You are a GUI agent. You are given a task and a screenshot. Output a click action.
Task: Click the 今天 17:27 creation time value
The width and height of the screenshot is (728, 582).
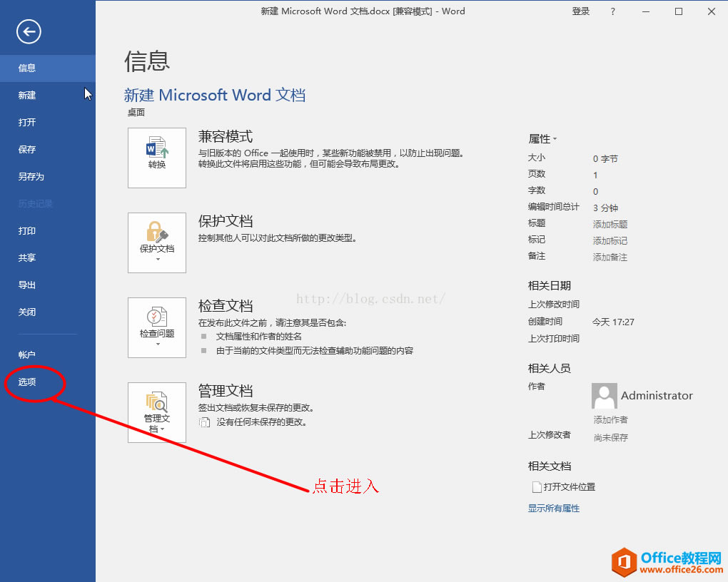tap(613, 322)
